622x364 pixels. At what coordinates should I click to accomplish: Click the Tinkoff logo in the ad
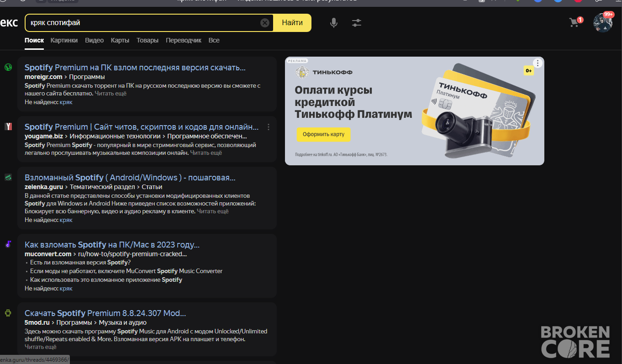[x=325, y=72]
